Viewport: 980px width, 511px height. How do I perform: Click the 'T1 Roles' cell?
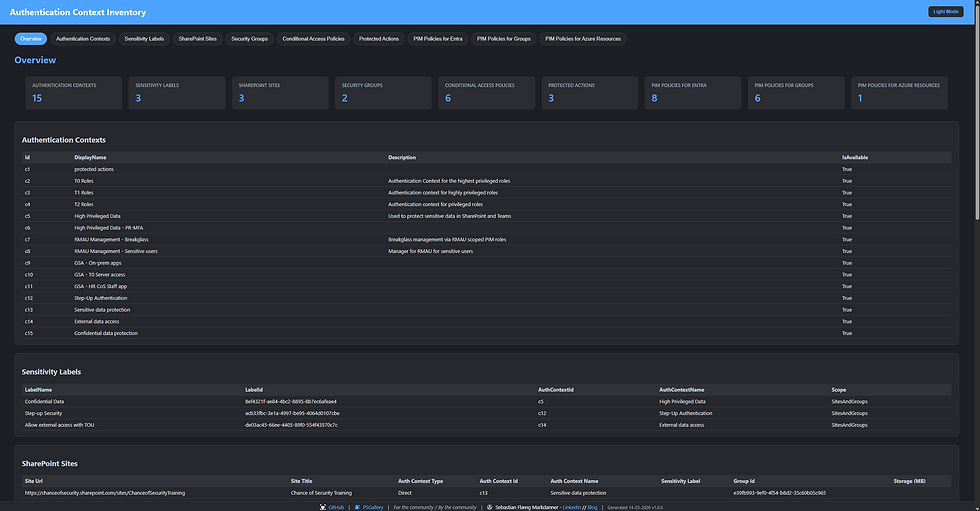pos(84,193)
